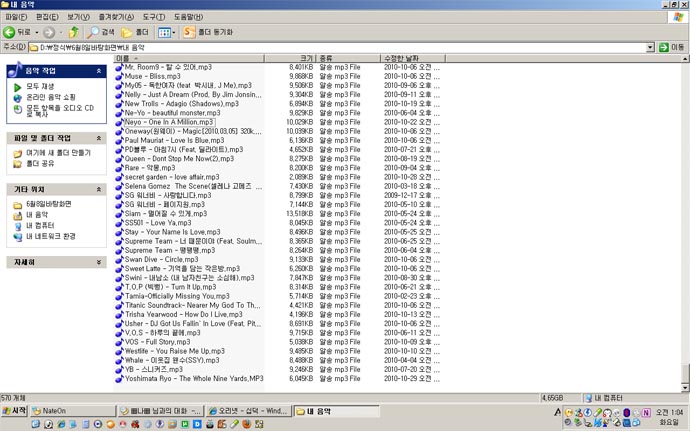This screenshot has width=690, height=431.
Task: Select Westlife - You Raise Me Up.mp3
Action: 175,351
